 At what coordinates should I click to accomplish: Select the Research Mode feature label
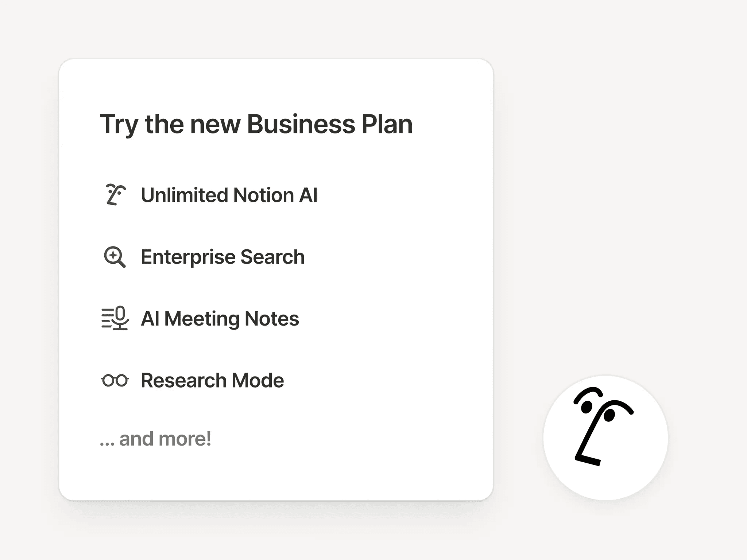[x=212, y=381]
